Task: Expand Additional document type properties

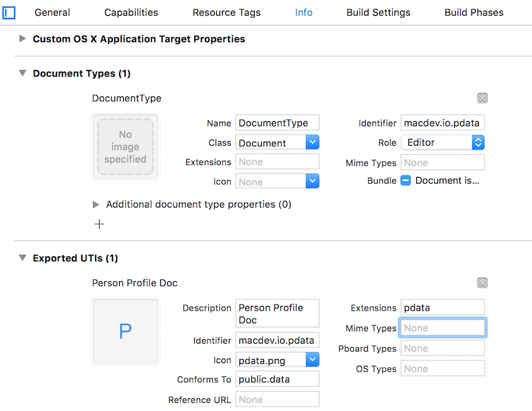Action: click(96, 205)
